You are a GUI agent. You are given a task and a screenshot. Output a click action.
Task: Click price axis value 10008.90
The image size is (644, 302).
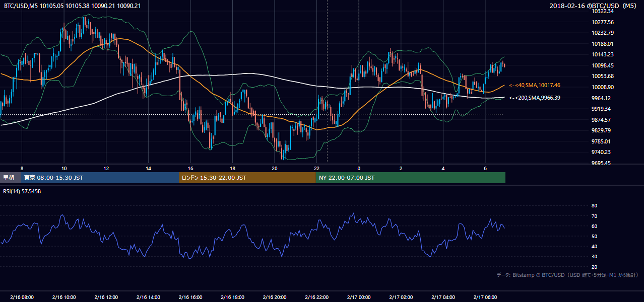click(603, 87)
